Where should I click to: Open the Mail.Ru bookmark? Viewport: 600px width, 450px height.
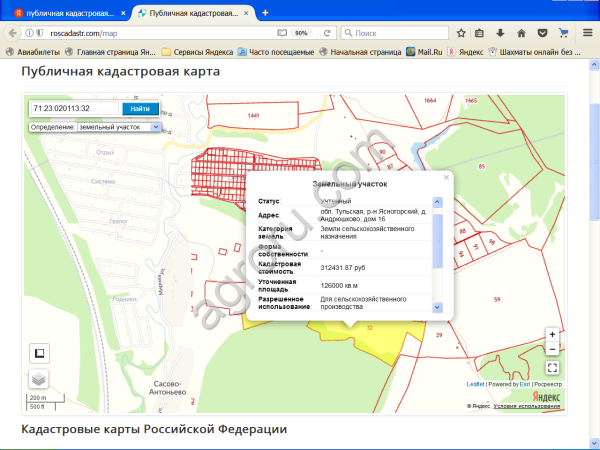[x=424, y=52]
